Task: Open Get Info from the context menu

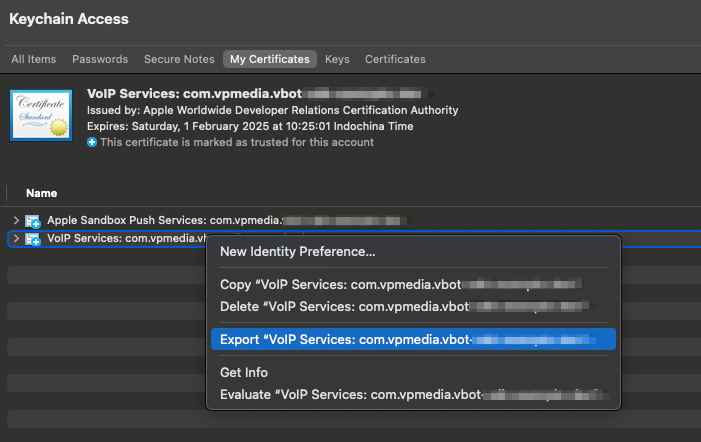Action: [244, 372]
